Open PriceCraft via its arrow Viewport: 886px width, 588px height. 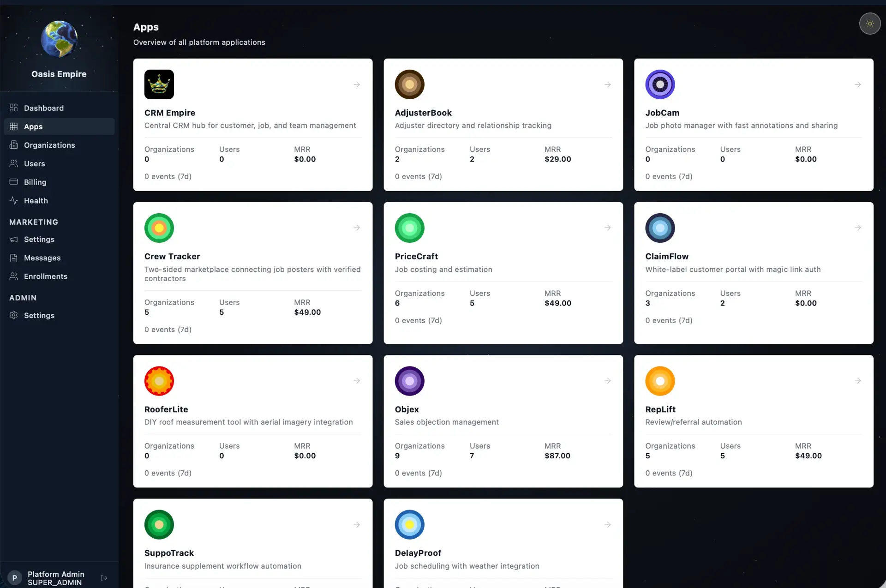click(x=608, y=228)
